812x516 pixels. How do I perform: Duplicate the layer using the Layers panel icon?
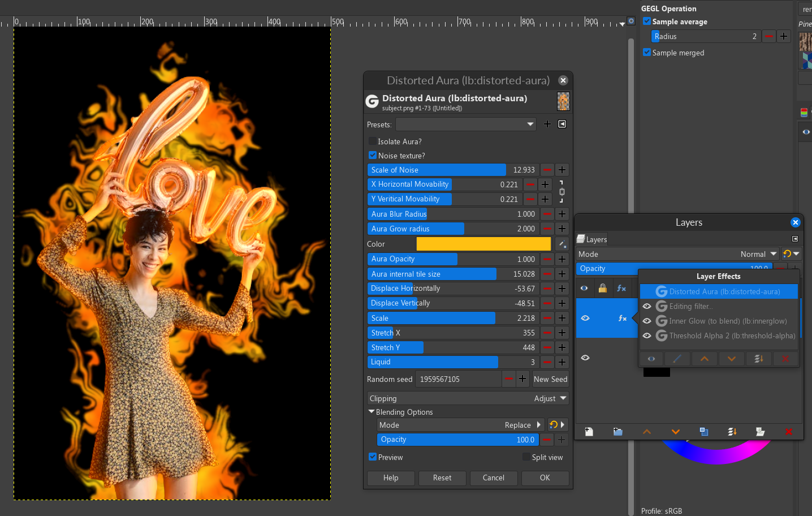pos(703,432)
